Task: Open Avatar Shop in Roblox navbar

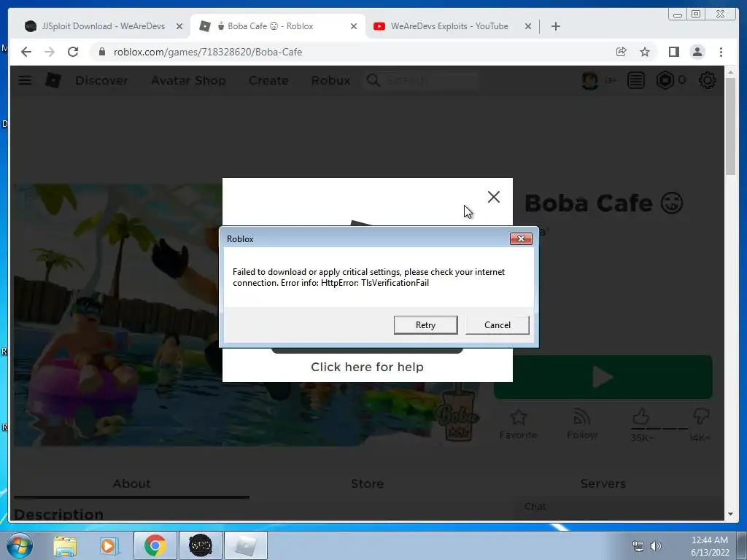Action: pyautogui.click(x=188, y=80)
